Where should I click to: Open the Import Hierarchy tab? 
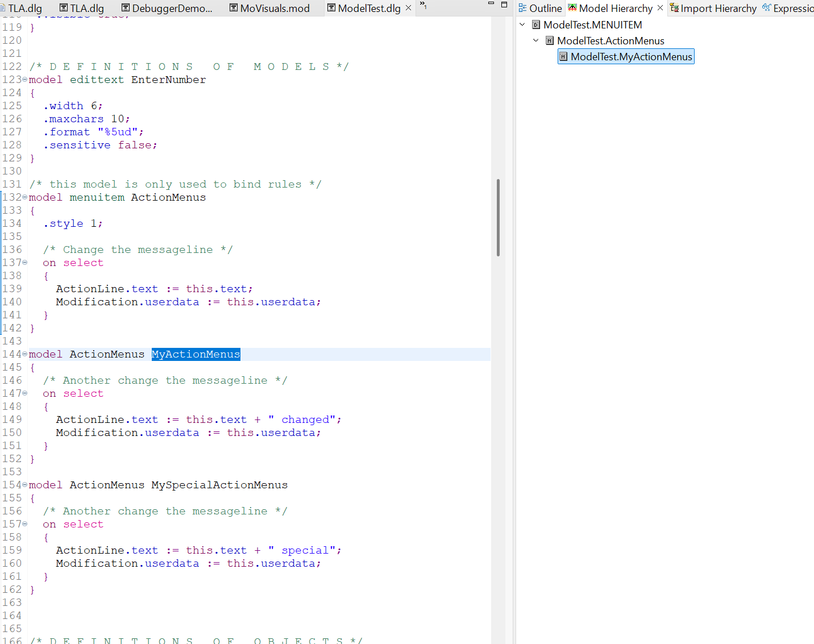click(x=718, y=8)
